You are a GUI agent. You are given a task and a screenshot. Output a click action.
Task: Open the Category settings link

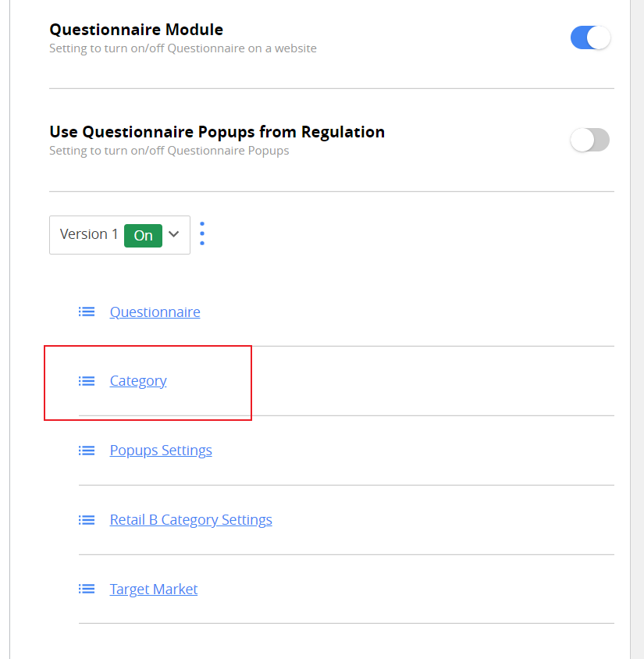[x=138, y=380]
